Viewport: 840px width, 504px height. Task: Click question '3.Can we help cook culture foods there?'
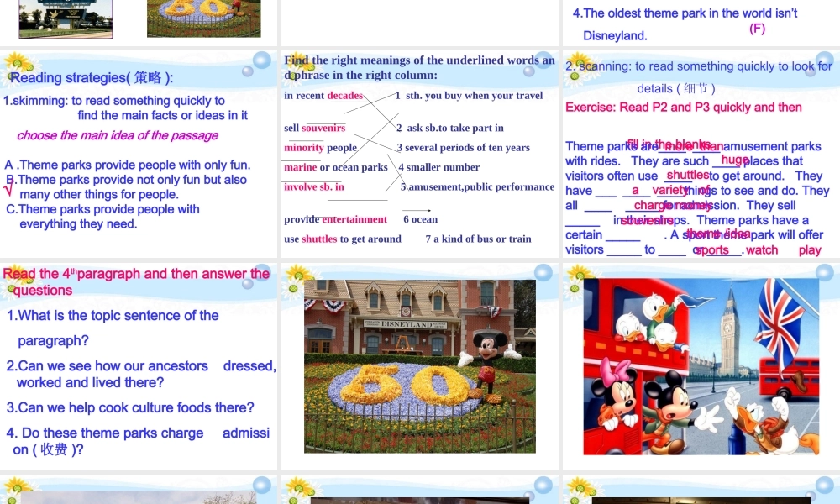click(130, 407)
